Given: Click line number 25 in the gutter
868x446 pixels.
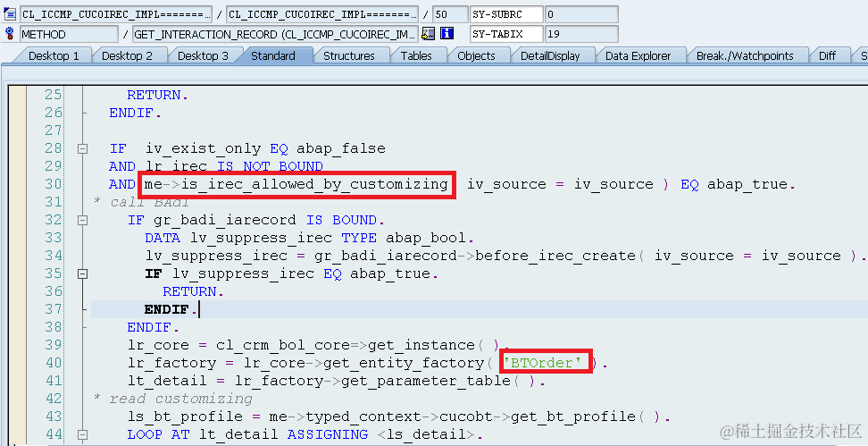Looking at the screenshot, I should click(x=54, y=95).
